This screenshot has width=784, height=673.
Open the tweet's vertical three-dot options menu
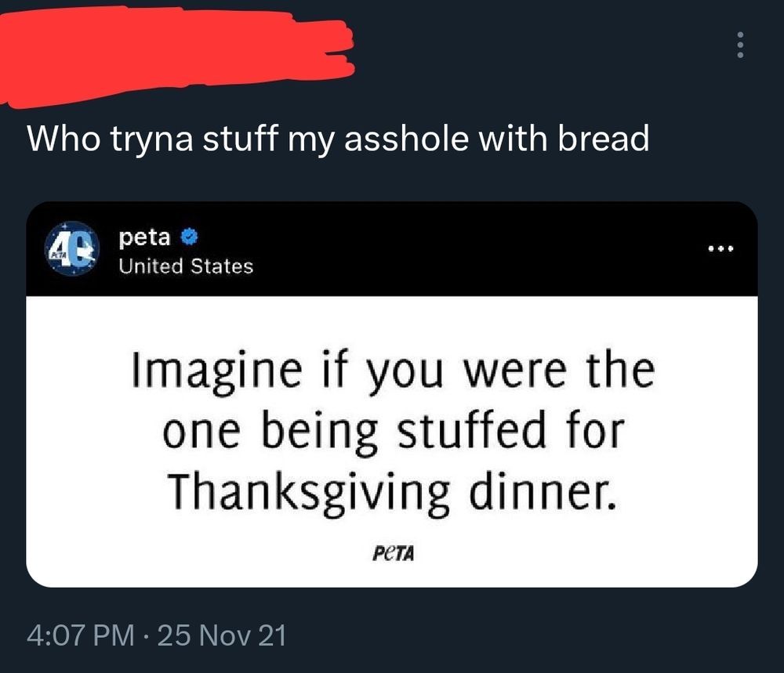[739, 47]
